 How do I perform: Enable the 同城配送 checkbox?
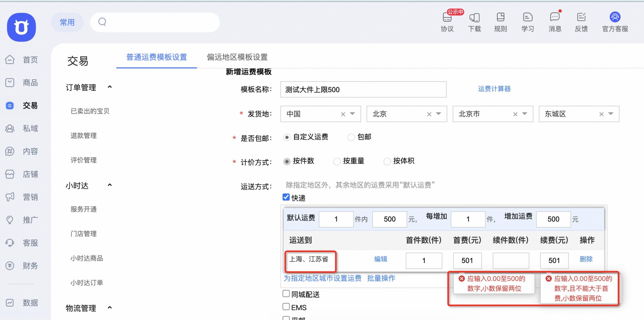click(x=286, y=294)
